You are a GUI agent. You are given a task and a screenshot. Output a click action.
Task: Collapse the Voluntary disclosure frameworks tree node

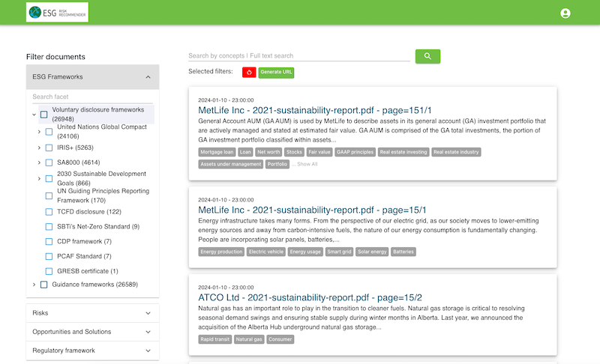(x=34, y=114)
